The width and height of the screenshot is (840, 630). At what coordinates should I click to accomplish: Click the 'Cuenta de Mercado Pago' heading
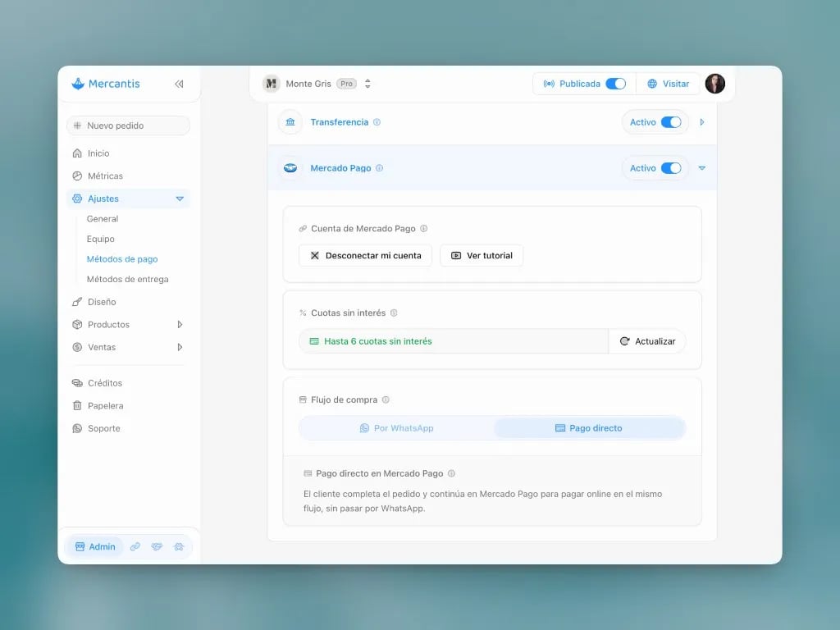point(363,229)
